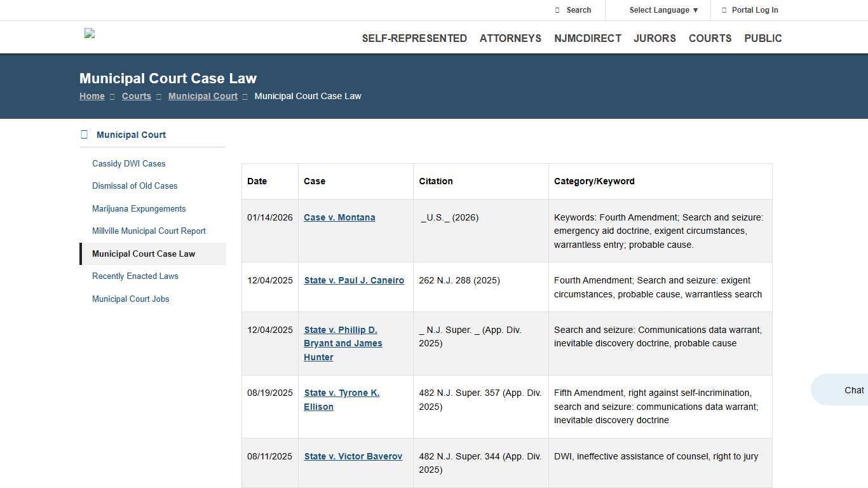View Recently Enacted Laws
Image resolution: width=868 pixels, height=488 pixels.
pyautogui.click(x=135, y=276)
